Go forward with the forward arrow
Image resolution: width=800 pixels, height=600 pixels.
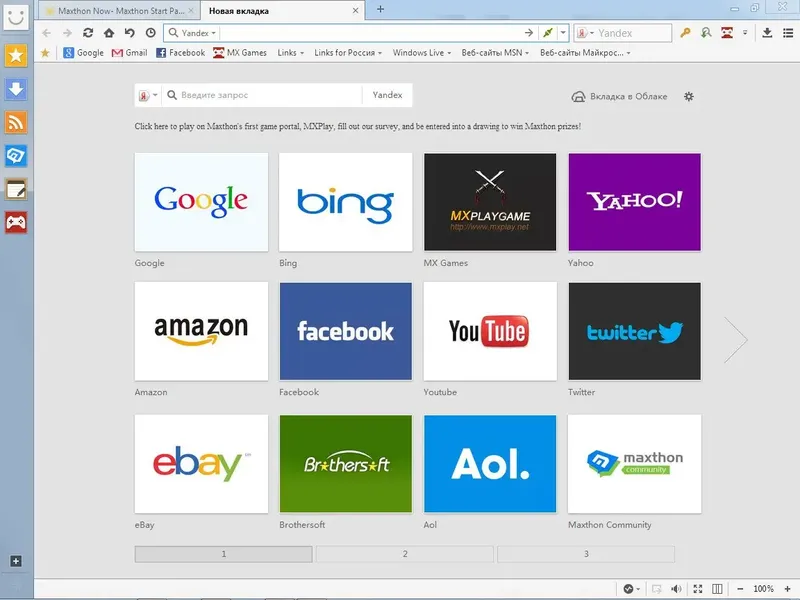tap(67, 33)
